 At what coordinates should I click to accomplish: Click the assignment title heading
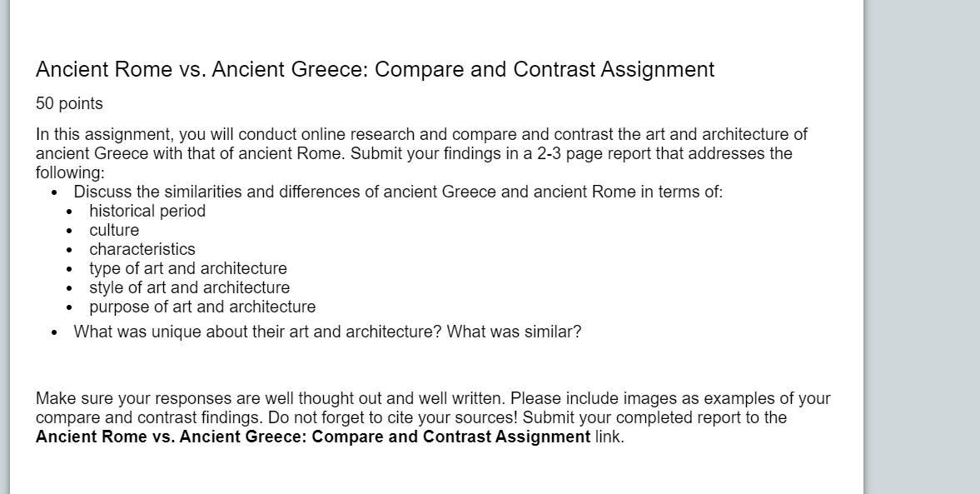point(375,69)
